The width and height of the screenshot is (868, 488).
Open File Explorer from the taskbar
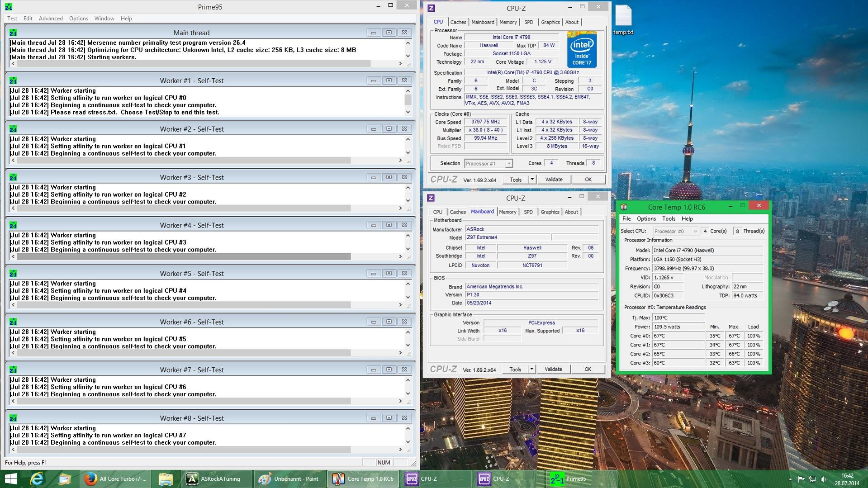166,479
